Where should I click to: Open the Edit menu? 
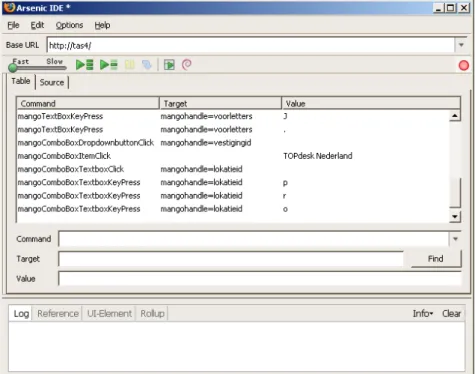(37, 25)
